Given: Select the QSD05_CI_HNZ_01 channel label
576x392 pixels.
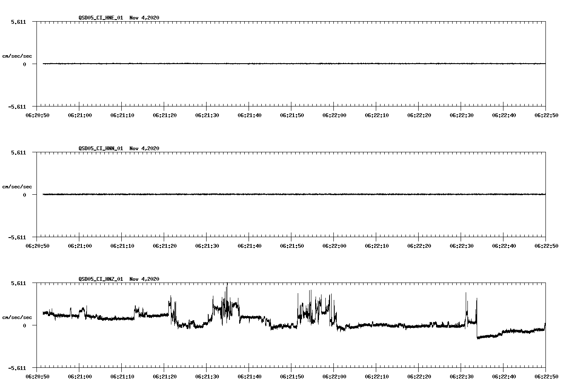Looking at the screenshot, I should 101,279.
